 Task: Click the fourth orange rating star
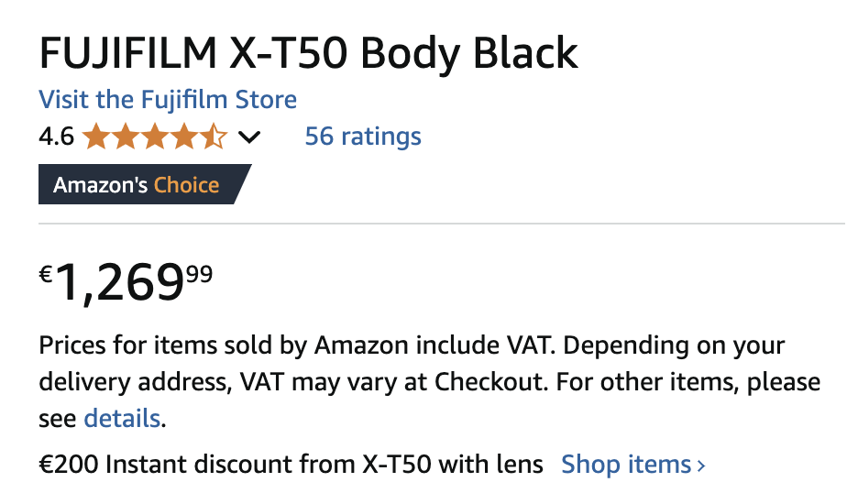click(183, 137)
